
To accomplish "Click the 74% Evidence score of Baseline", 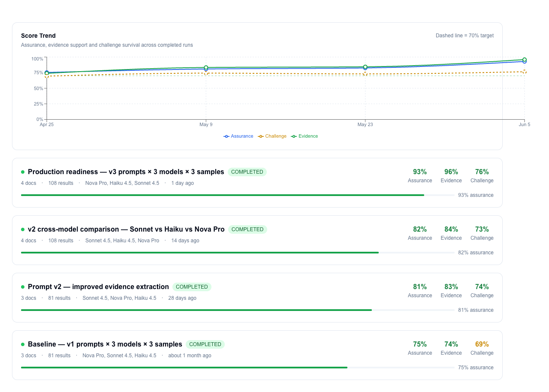I will 451,344.
